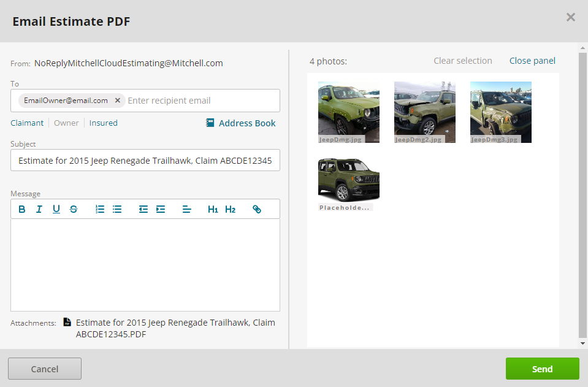This screenshot has width=588, height=387.
Task: Apply Heading 2 style
Action: [231, 209]
